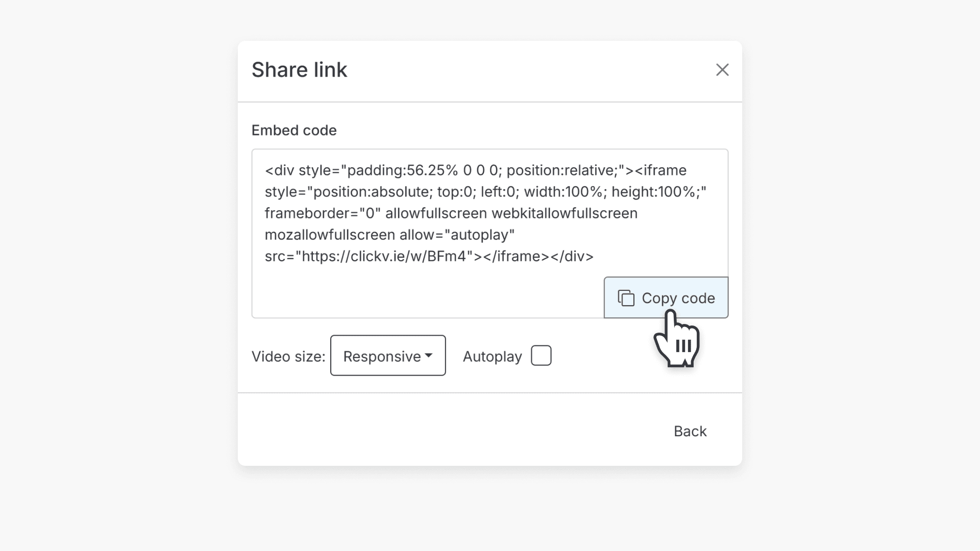Close the Share link dialog with the X

(722, 70)
